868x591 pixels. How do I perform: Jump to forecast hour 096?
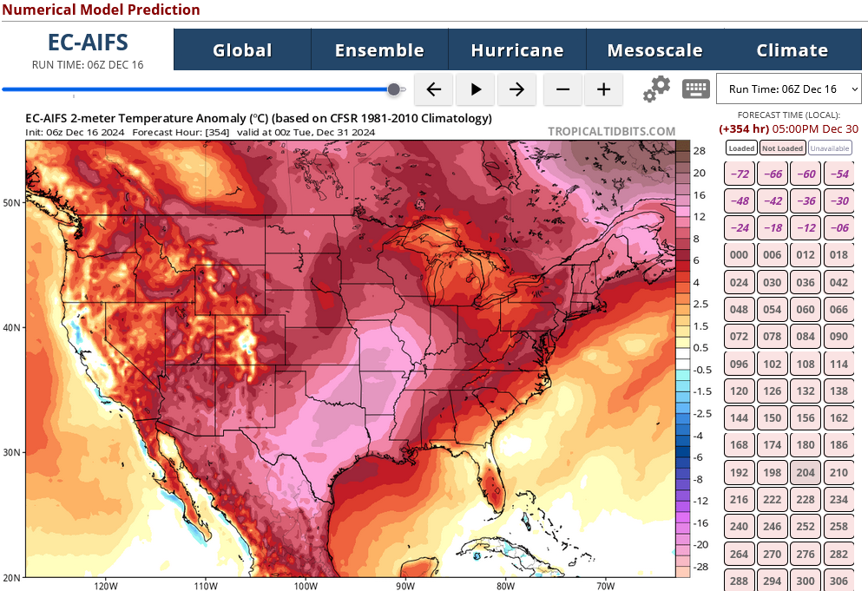pyautogui.click(x=739, y=364)
